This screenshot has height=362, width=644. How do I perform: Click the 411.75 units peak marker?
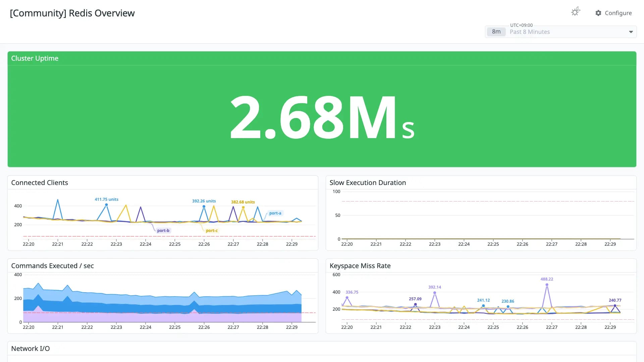(x=106, y=205)
